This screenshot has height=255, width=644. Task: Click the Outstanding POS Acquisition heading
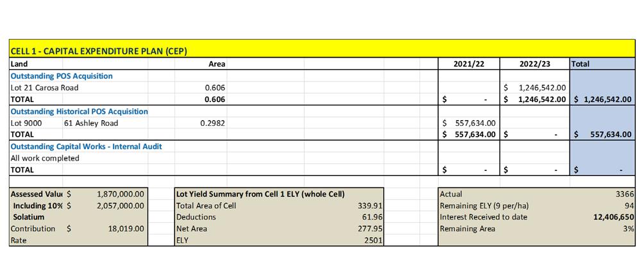62,76
